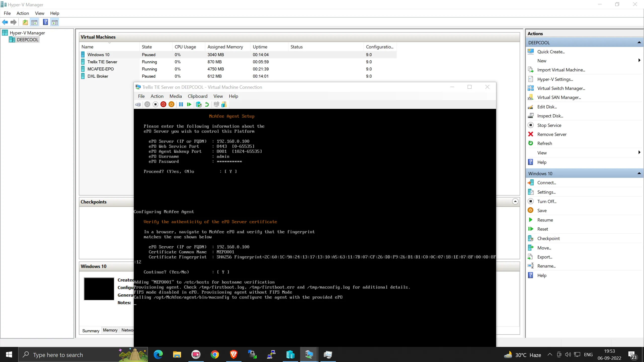The width and height of the screenshot is (644, 362).
Task: Click the Forward arrow in Hyper-V Manager toolbar
Action: coord(14,22)
